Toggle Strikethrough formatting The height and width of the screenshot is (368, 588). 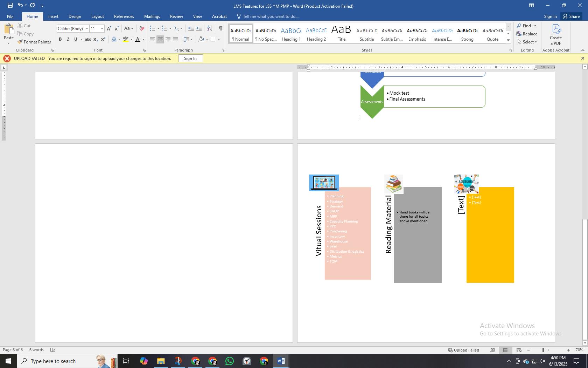pyautogui.click(x=88, y=39)
